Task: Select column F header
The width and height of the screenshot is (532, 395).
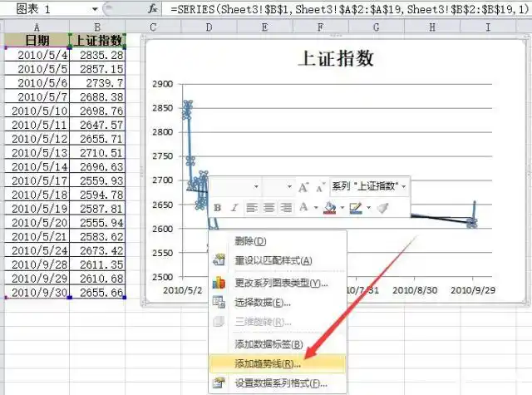Action: [320, 27]
